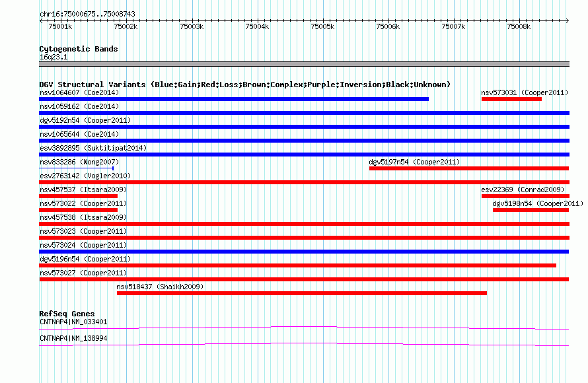Click the 75003k ruler tick label

(192, 26)
